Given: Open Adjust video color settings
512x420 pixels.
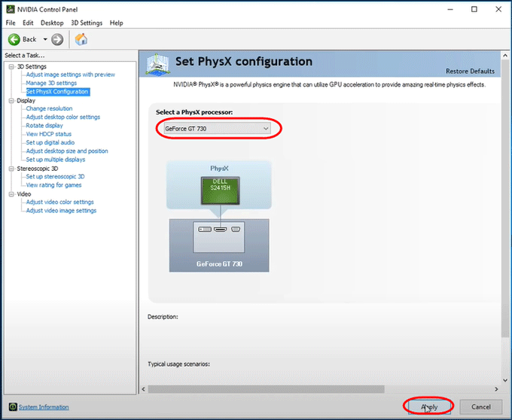Looking at the screenshot, I should coord(59,202).
